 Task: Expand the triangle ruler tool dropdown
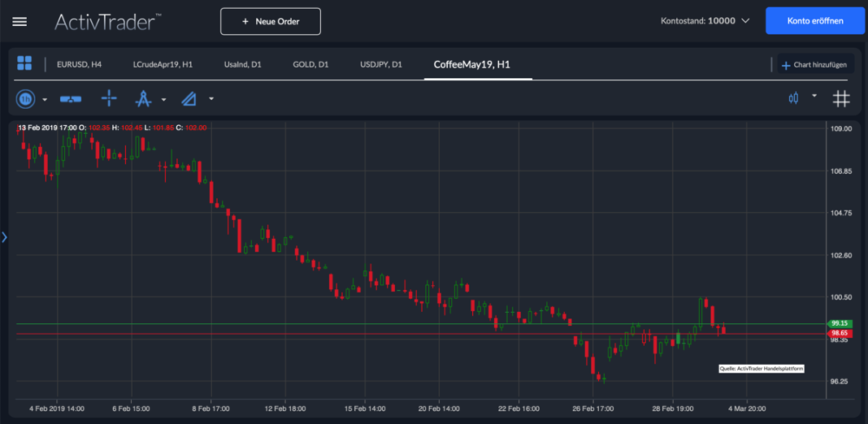pyautogui.click(x=212, y=100)
